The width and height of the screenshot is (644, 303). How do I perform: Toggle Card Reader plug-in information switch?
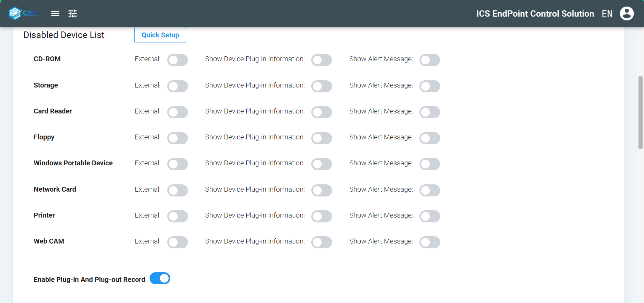pos(321,112)
